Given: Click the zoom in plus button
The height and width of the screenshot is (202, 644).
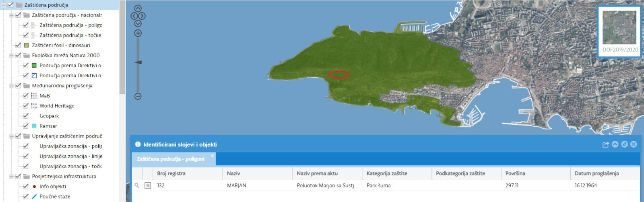Looking at the screenshot, I should click(138, 33).
